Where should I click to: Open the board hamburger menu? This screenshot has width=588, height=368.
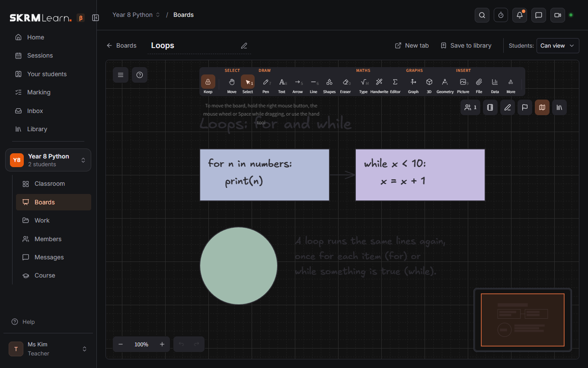pyautogui.click(x=121, y=75)
